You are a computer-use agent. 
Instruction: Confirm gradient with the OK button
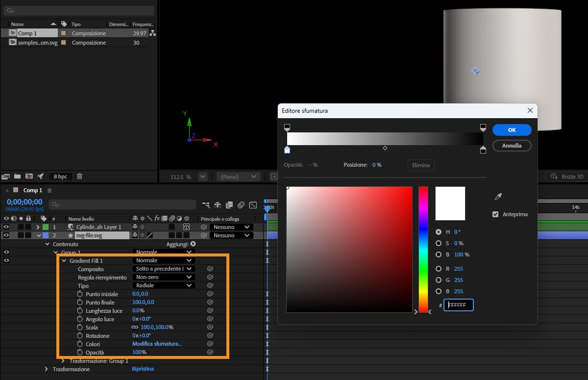[512, 130]
